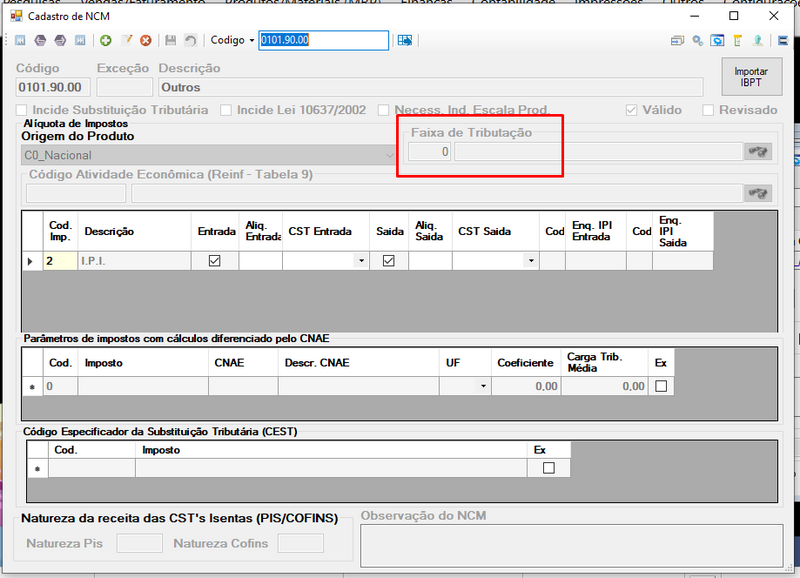This screenshot has width=800, height=578.
Task: Uncheck Saida for the I.P.I. row
Action: [x=389, y=261]
